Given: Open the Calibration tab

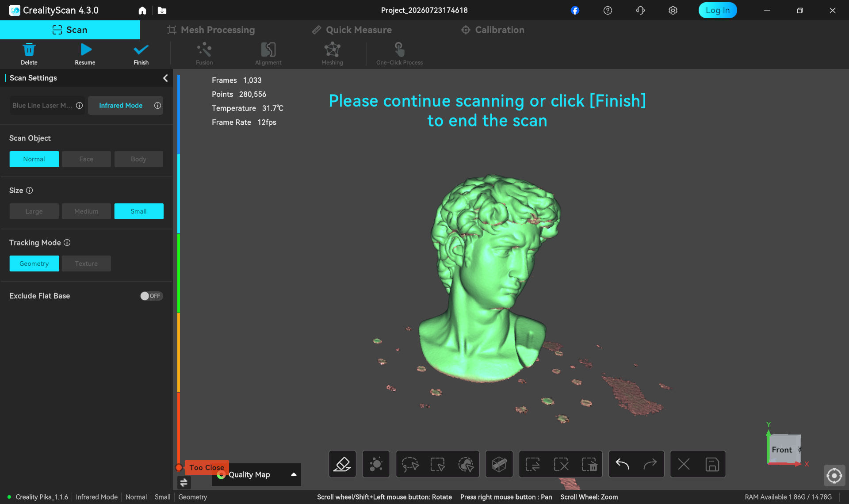Looking at the screenshot, I should coord(493,30).
